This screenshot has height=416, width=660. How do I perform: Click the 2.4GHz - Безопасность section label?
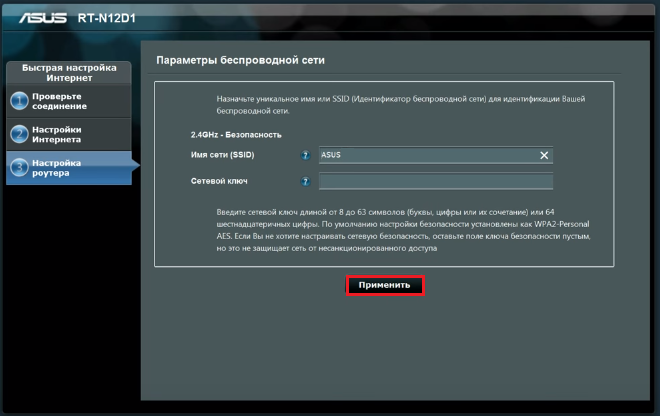coord(235,134)
